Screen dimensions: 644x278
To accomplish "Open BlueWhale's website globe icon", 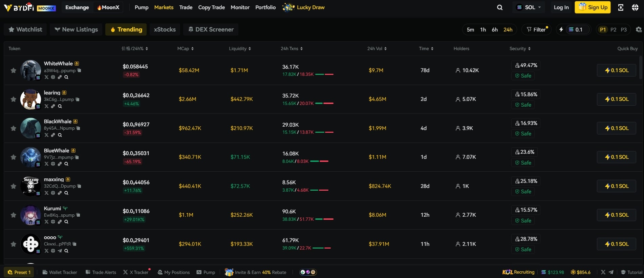I will 53,164.
